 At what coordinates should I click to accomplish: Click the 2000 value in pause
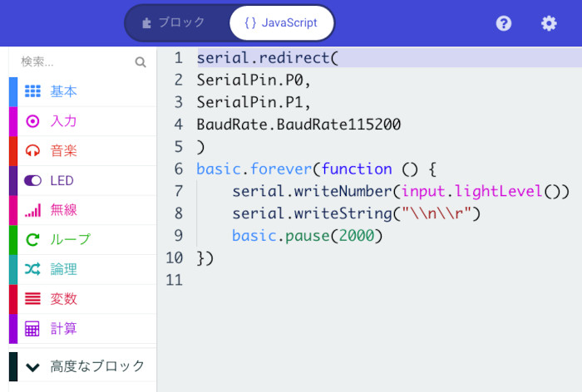357,236
